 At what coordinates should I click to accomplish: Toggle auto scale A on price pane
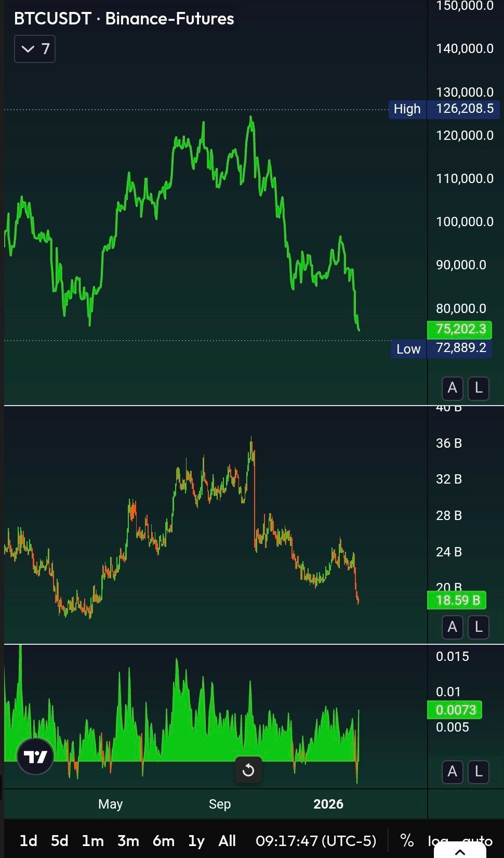(x=452, y=388)
